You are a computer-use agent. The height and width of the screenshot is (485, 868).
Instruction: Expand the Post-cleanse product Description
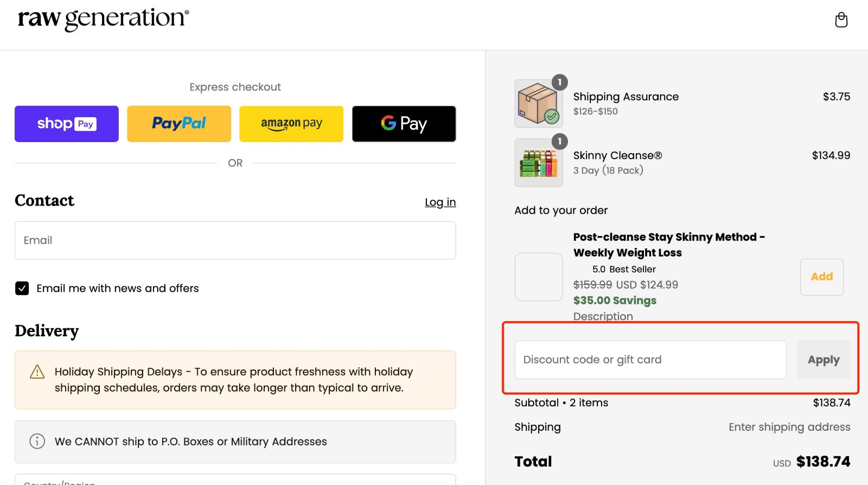tap(603, 316)
